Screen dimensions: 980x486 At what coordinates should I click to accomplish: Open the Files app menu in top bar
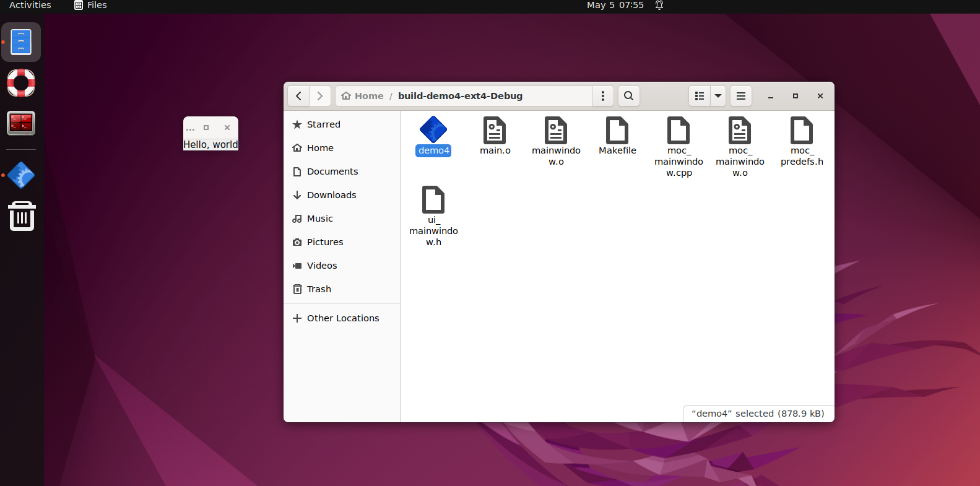90,5
